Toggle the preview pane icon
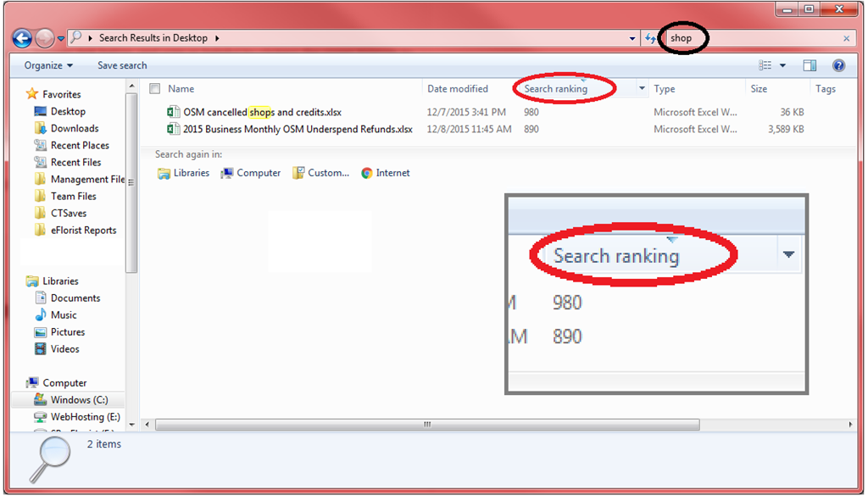The height and width of the screenshot is (501, 868). coord(810,65)
